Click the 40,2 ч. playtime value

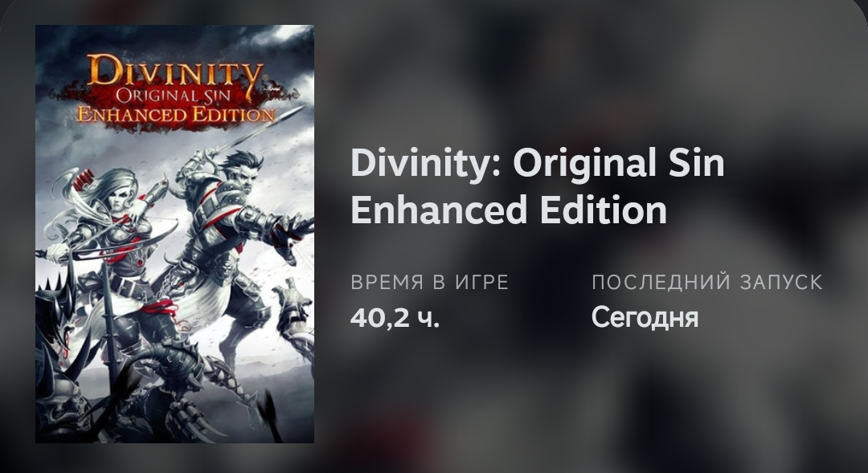click(395, 317)
